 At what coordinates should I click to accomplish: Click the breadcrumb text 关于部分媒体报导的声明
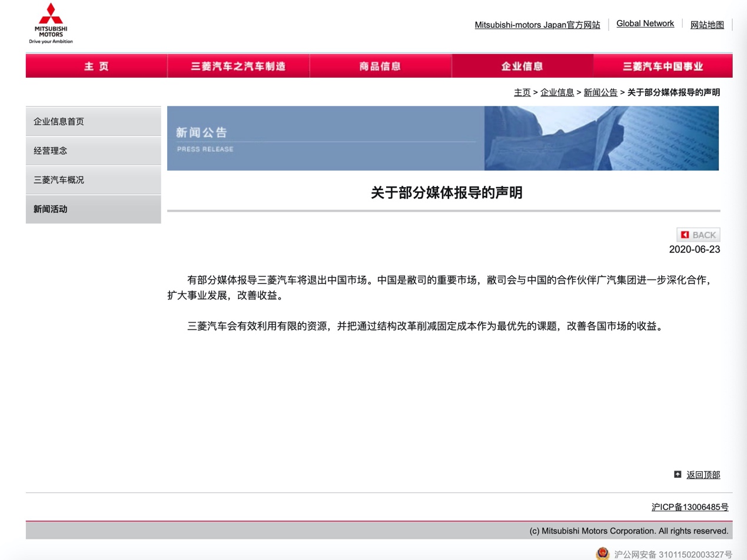673,92
